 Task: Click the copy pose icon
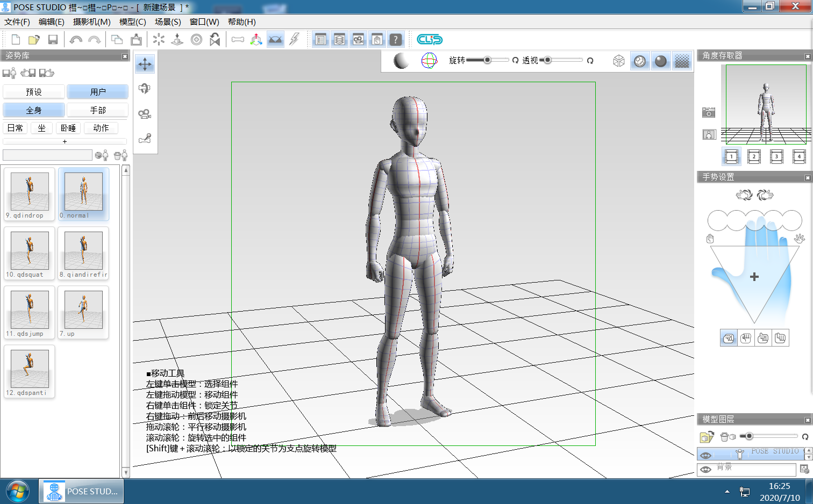[117, 40]
